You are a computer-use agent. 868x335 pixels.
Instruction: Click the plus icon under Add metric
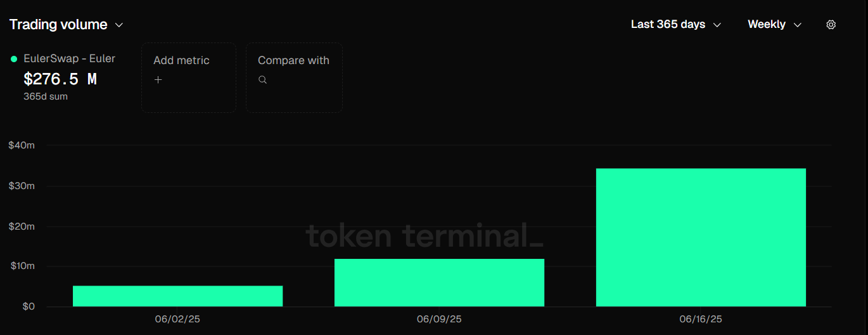(x=158, y=80)
